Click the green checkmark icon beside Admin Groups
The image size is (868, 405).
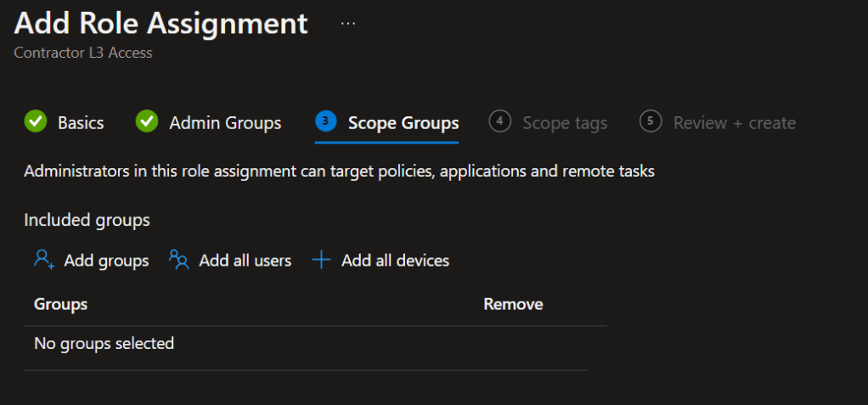point(147,122)
